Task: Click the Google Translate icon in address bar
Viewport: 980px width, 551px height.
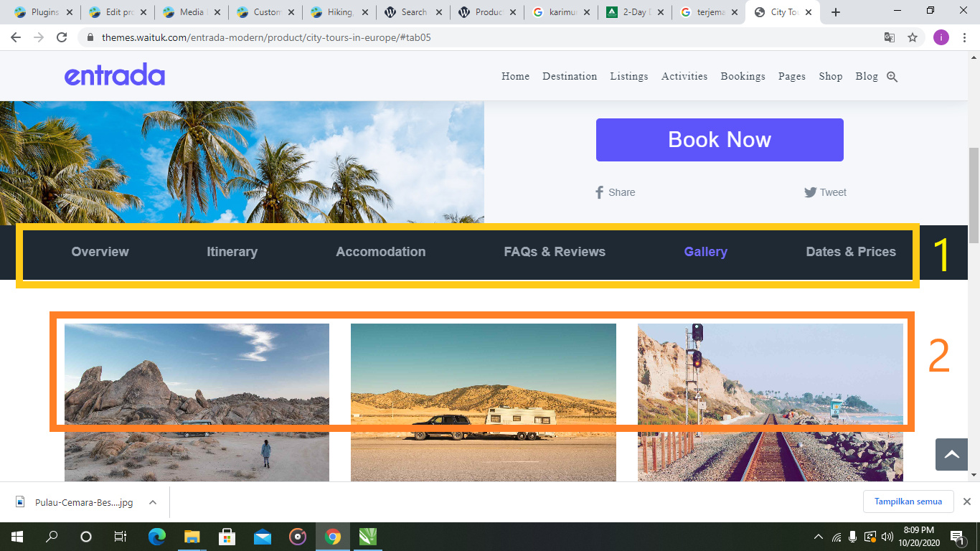Action: [890, 38]
